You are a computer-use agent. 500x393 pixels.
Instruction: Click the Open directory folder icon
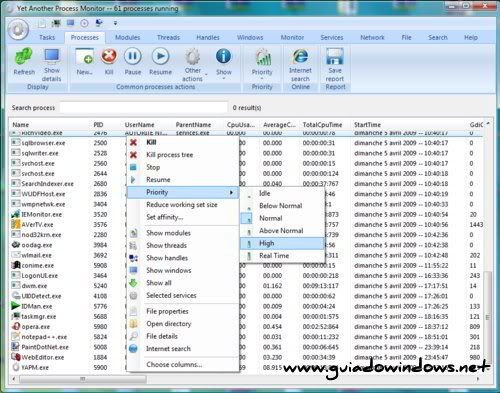click(133, 324)
